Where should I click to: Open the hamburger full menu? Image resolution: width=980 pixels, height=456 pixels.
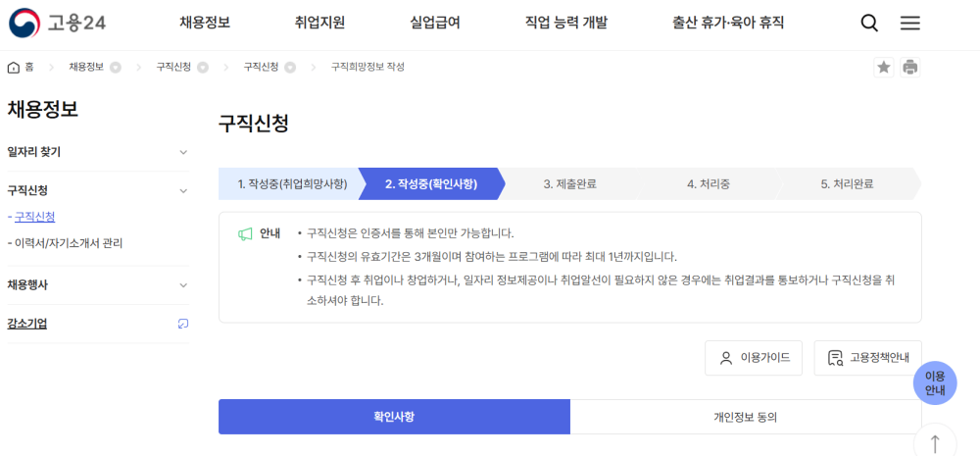click(x=910, y=24)
